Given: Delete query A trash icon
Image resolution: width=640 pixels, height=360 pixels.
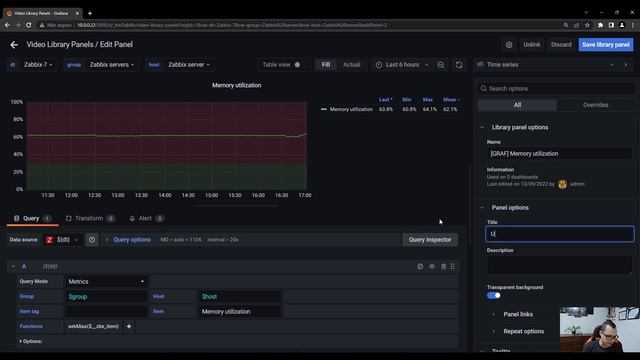Looking at the screenshot, I should tap(443, 267).
